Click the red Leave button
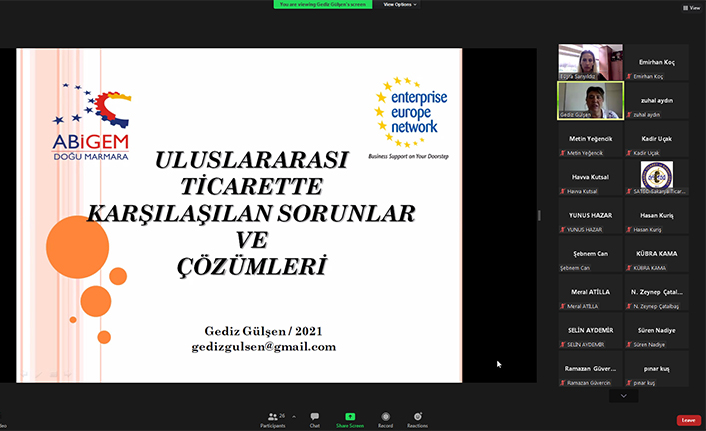The width and height of the screenshot is (706, 431). point(688,420)
